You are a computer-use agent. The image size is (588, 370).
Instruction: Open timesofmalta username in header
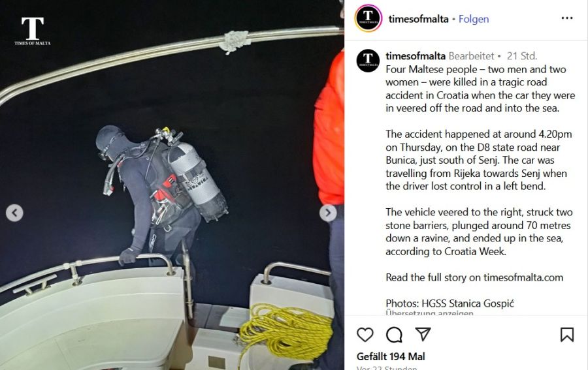click(x=418, y=19)
